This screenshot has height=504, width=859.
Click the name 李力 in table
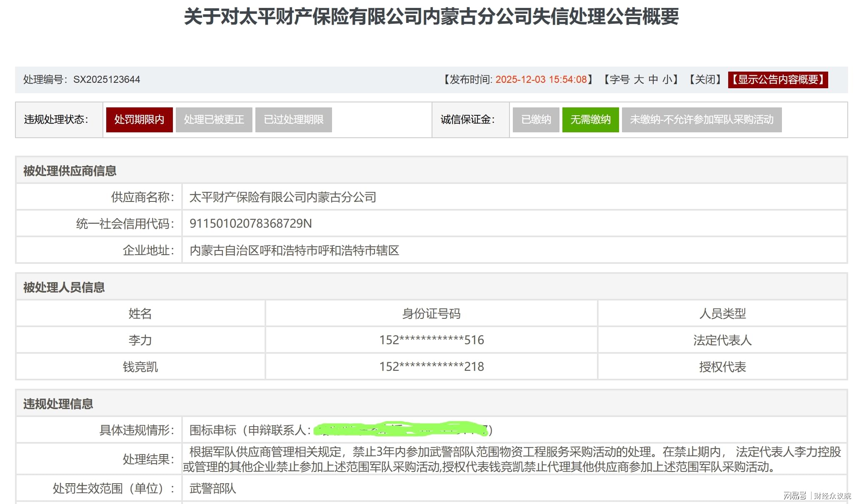pyautogui.click(x=140, y=340)
